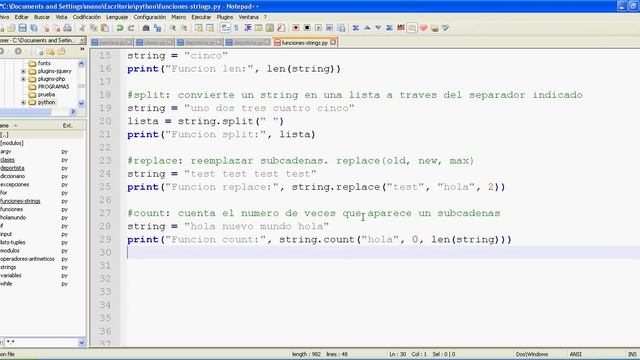640x360 pixels.
Task: Expand the python folder node
Action: [x=23, y=102]
